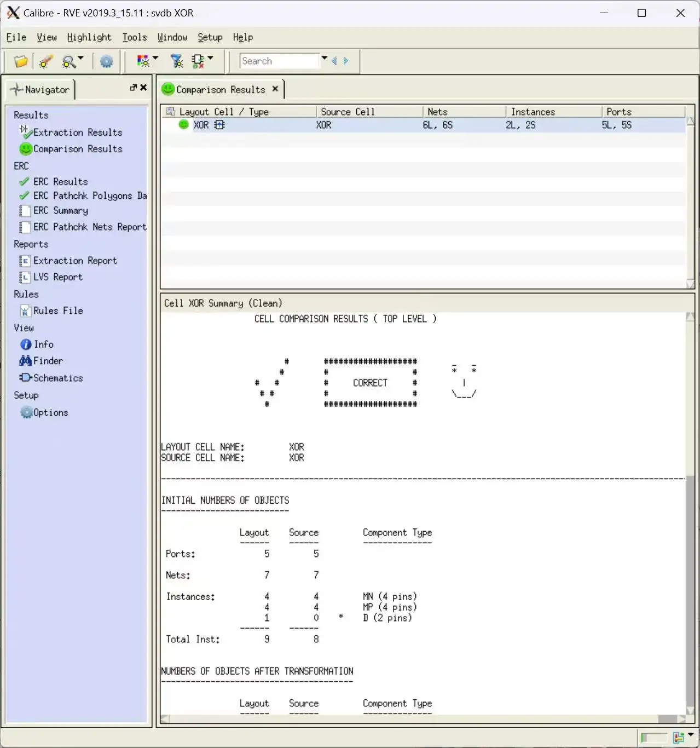Open the Window menu

(x=172, y=37)
